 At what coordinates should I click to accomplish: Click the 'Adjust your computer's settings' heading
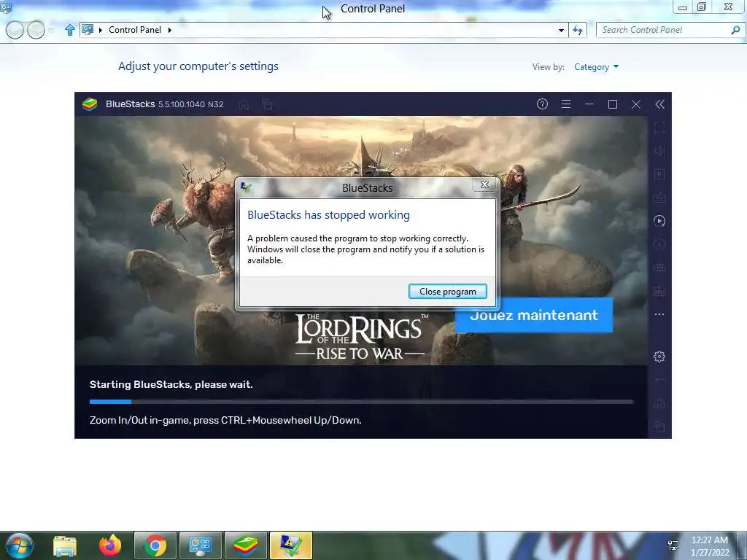[x=198, y=66]
